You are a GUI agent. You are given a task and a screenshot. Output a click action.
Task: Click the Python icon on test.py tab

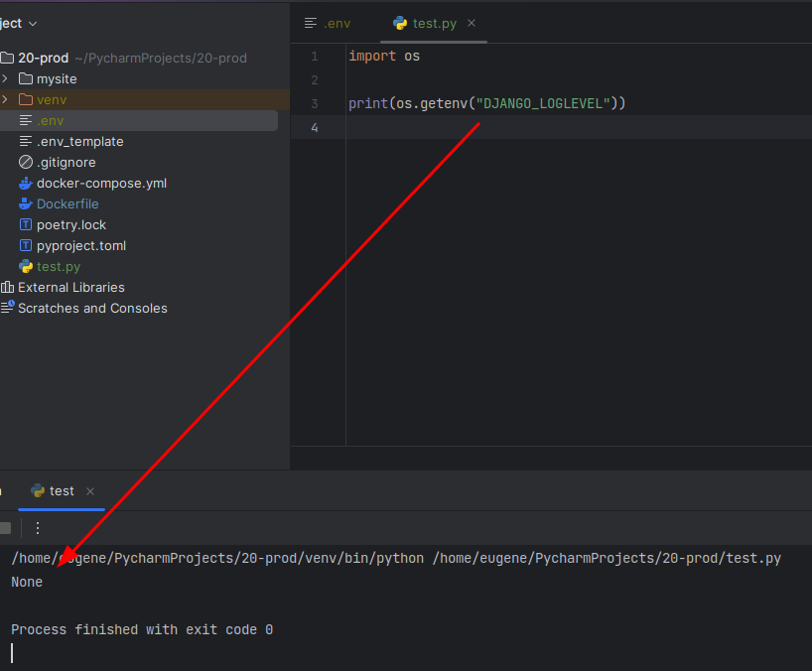[x=400, y=23]
